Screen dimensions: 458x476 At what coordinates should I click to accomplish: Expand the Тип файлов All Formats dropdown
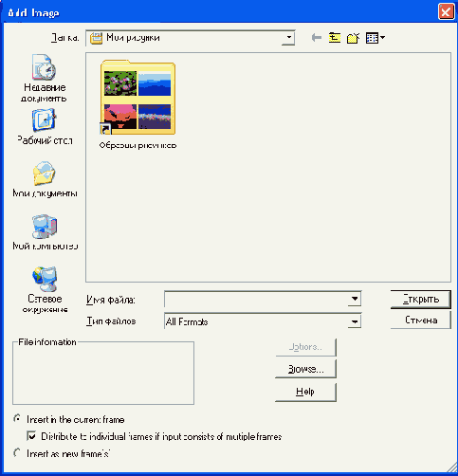355,321
